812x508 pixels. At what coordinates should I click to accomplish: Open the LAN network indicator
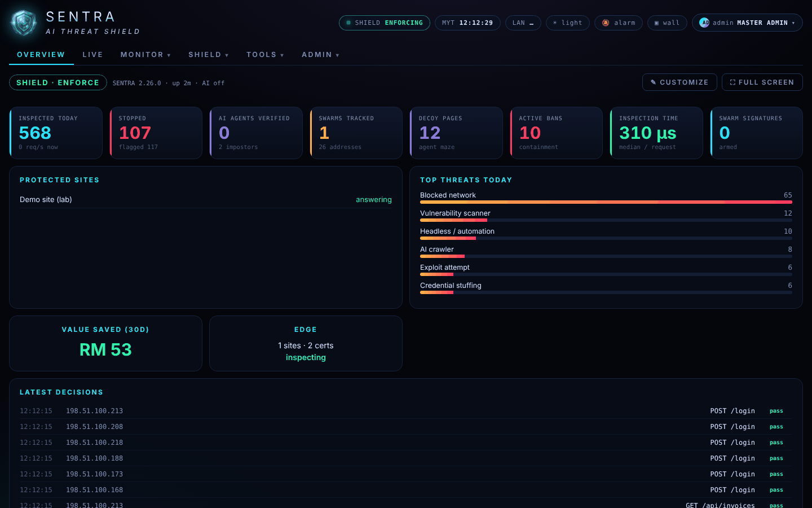point(523,23)
